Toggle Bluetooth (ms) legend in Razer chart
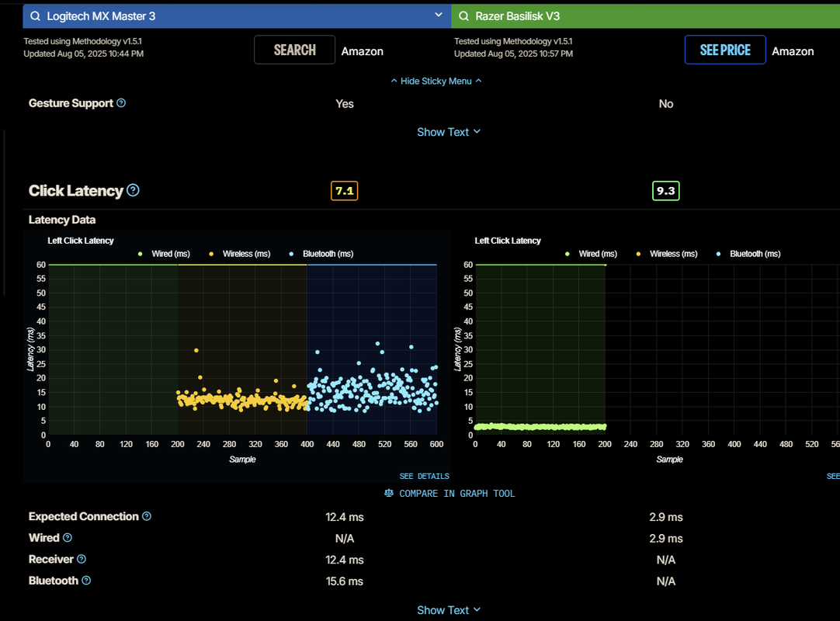The width and height of the screenshot is (840, 621). tap(748, 254)
